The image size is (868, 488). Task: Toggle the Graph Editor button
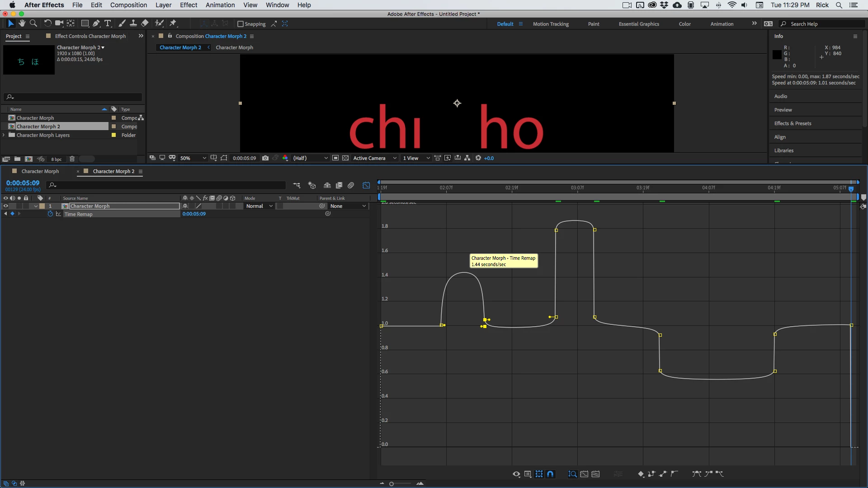click(x=366, y=185)
